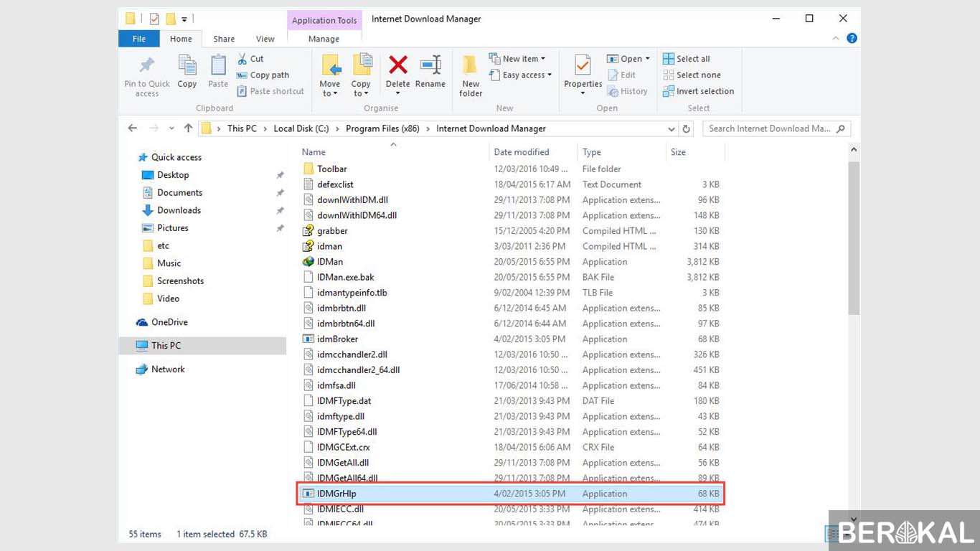This screenshot has height=551, width=980.
Task: Sort by the Type column header
Action: point(592,152)
